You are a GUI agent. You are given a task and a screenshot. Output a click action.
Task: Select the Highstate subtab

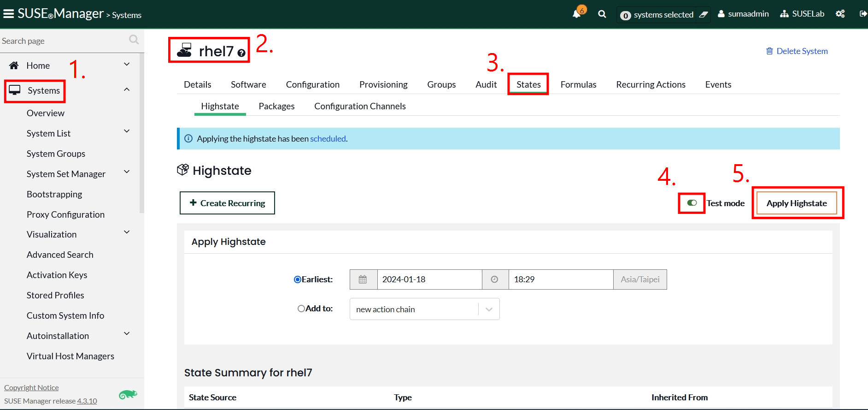(220, 106)
